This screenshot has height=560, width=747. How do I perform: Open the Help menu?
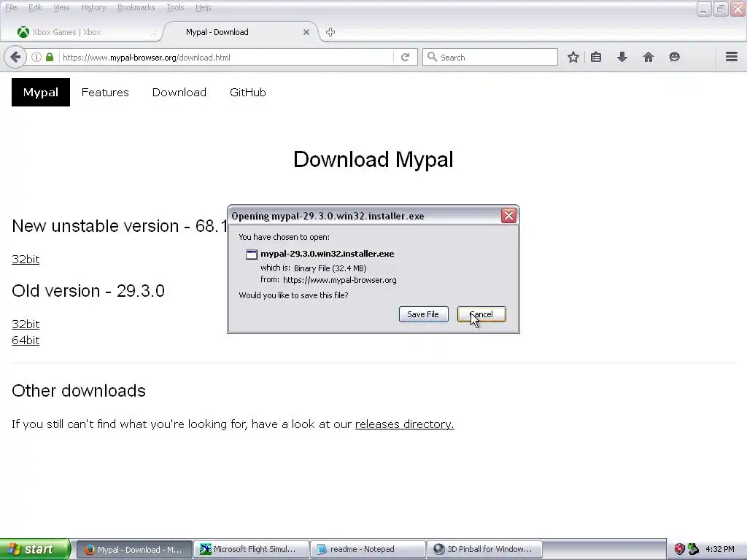click(x=204, y=7)
